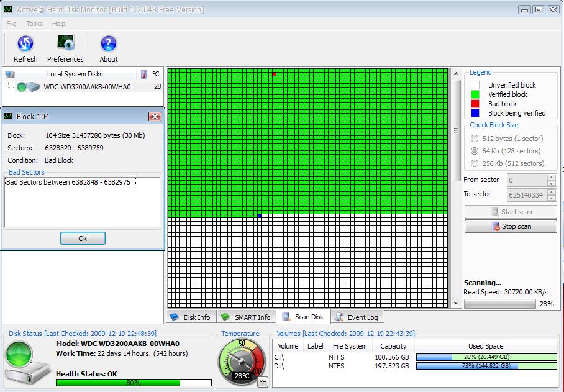
Task: Click temperature value 28 in disk list
Action: point(158,87)
